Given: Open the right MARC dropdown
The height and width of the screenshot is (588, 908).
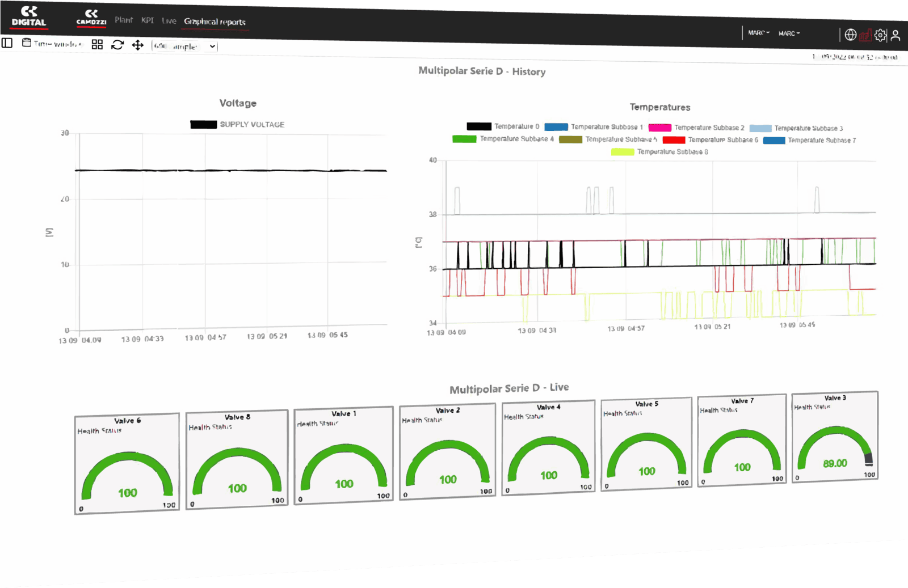Looking at the screenshot, I should [x=789, y=33].
